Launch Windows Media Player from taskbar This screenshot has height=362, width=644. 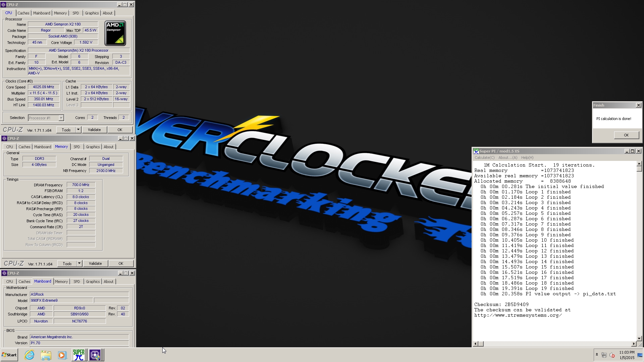coord(62,355)
